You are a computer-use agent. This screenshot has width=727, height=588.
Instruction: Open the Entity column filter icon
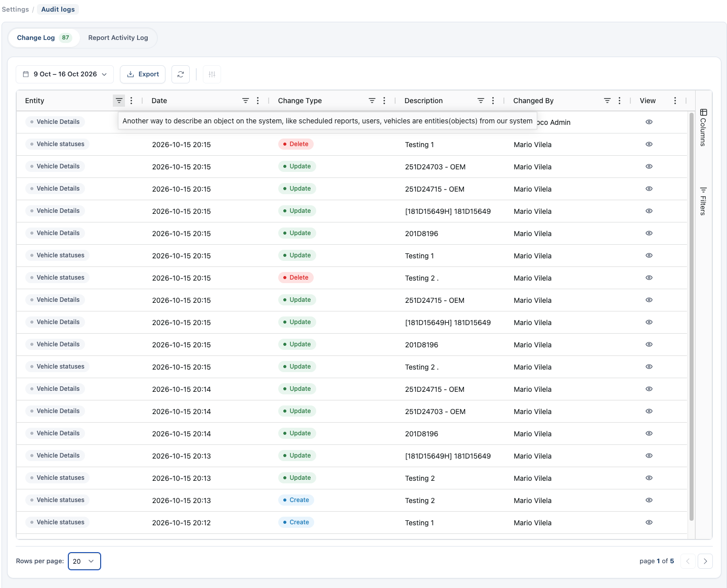tap(119, 101)
